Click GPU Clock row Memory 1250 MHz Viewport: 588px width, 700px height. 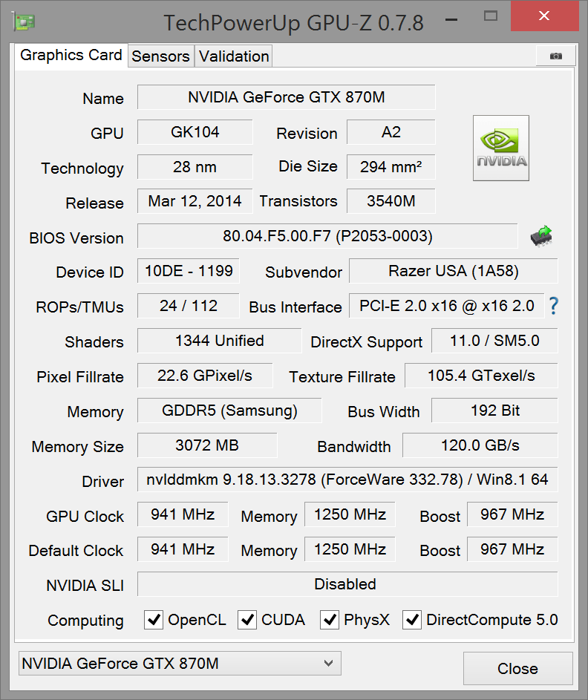pyautogui.click(x=350, y=514)
